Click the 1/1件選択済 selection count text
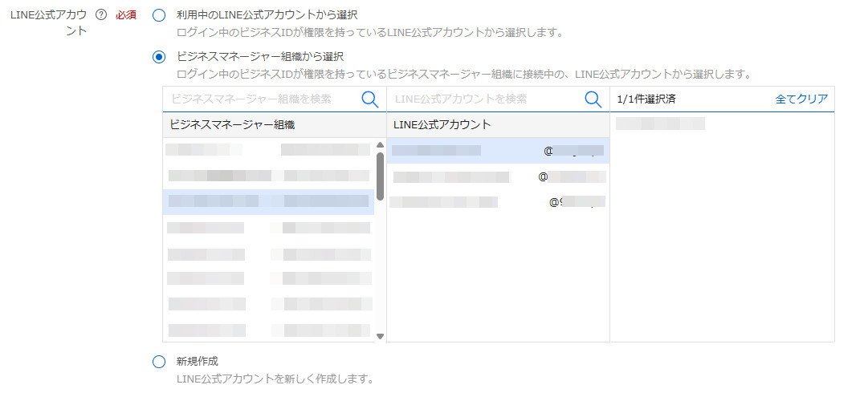The height and width of the screenshot is (393, 868). (646, 99)
